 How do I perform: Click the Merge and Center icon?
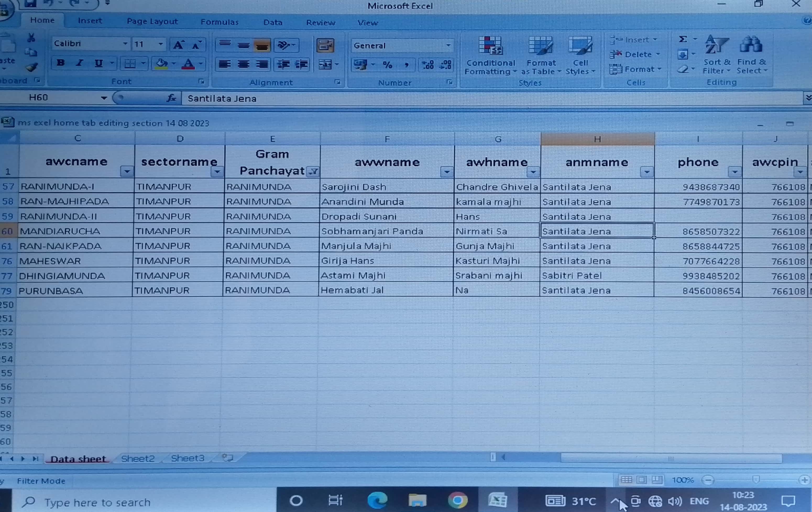pos(325,64)
